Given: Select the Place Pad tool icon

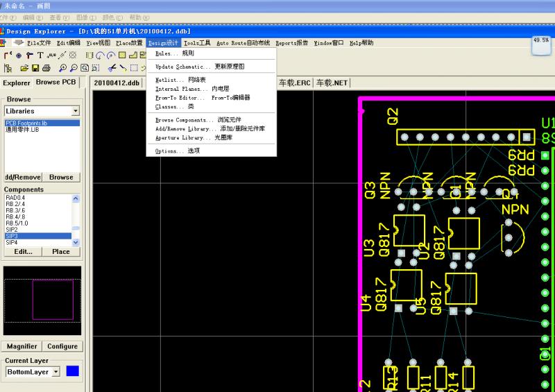Looking at the screenshot, I should tap(19, 56).
